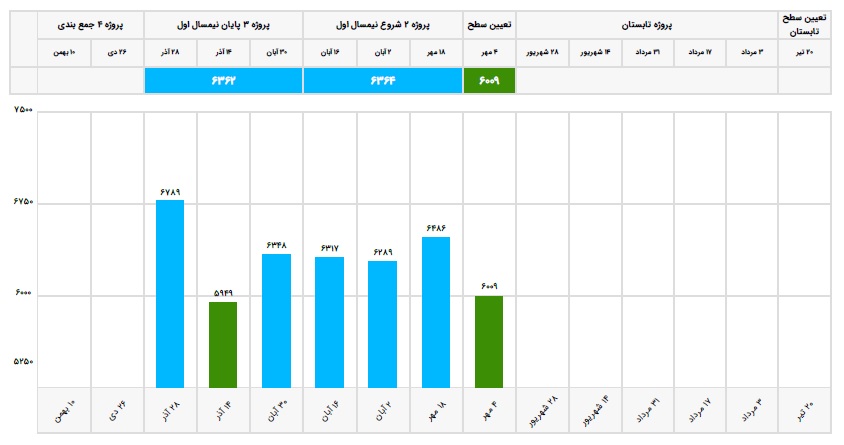The image size is (844, 445).
Task: Select the green bar valued 5949
Action: click(223, 344)
